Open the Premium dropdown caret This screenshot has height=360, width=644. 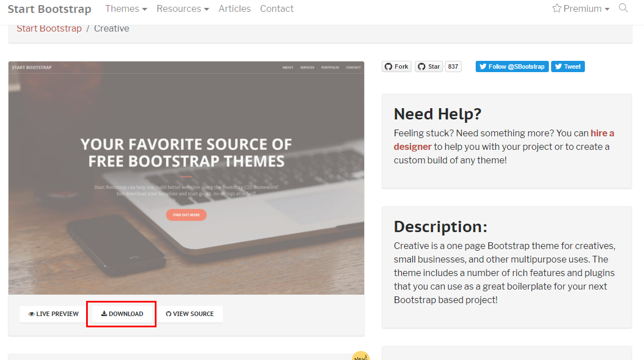[607, 9]
